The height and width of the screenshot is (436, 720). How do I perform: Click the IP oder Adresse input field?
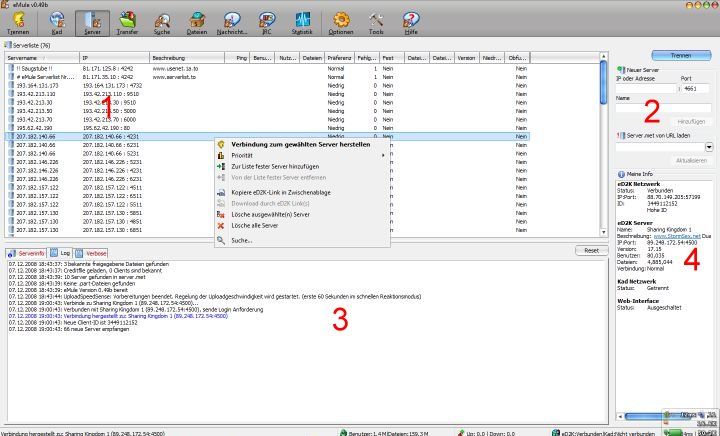(645, 89)
